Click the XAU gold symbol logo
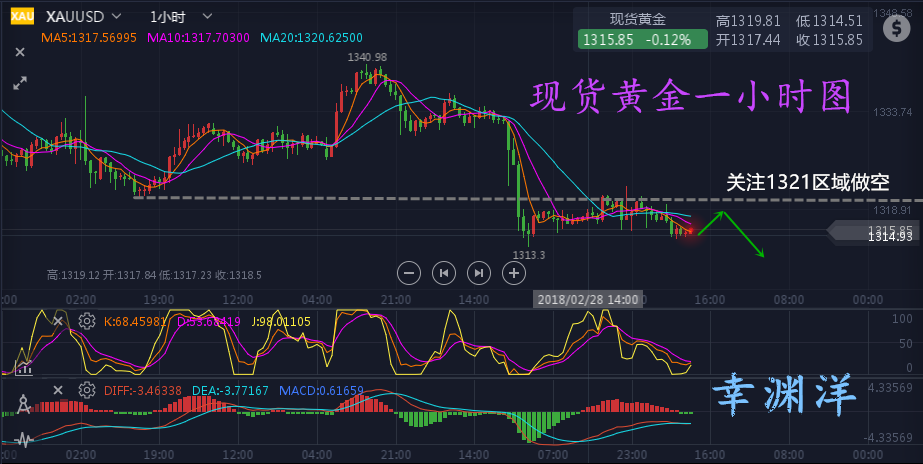 (20, 17)
